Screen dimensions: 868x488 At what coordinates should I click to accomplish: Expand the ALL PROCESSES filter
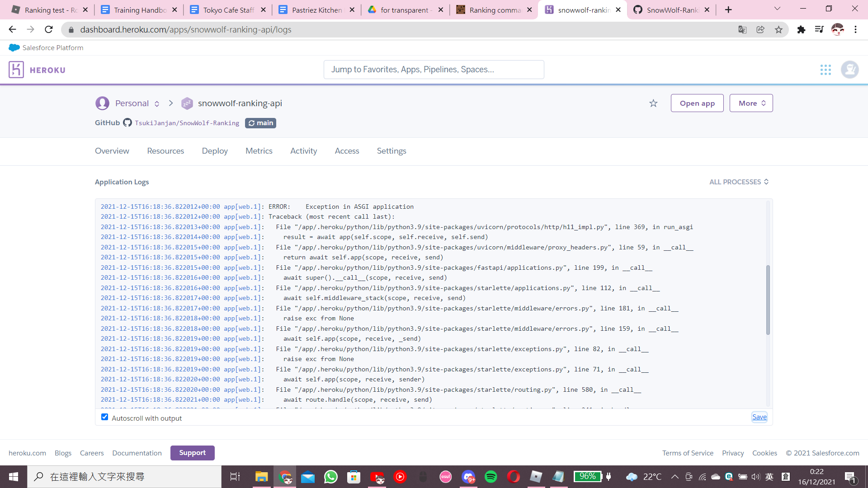[739, 182]
